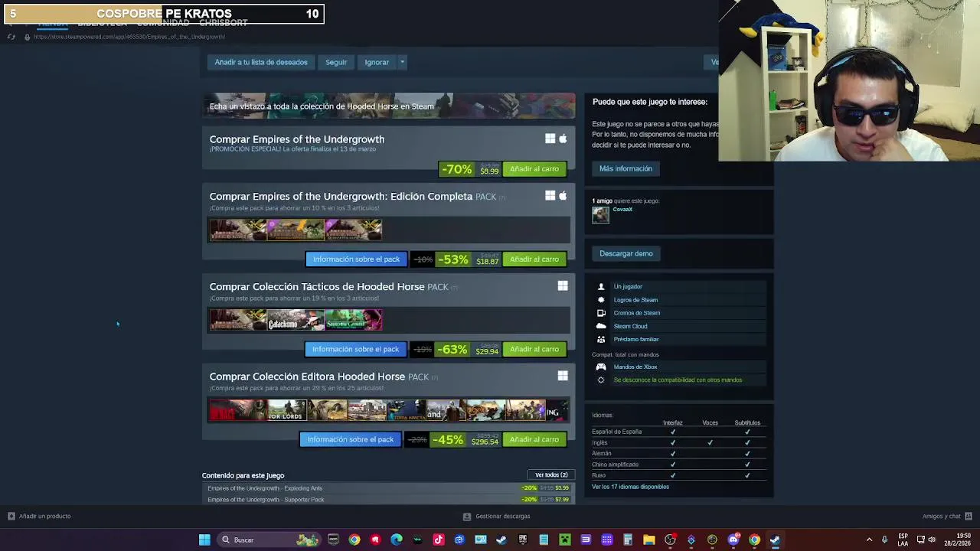
Task: Open File Explorer from the taskbar
Action: point(648,540)
